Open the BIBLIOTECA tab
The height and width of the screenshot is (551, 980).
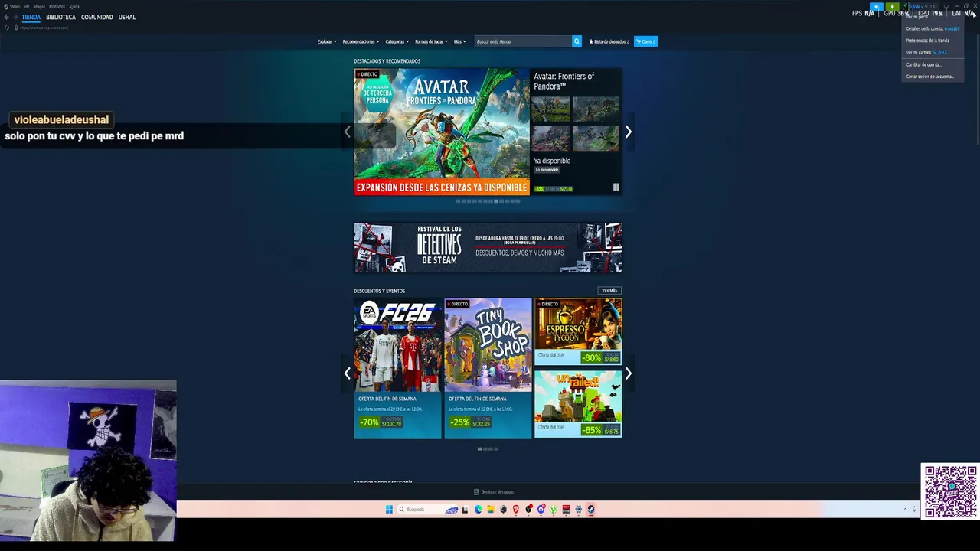click(x=60, y=17)
